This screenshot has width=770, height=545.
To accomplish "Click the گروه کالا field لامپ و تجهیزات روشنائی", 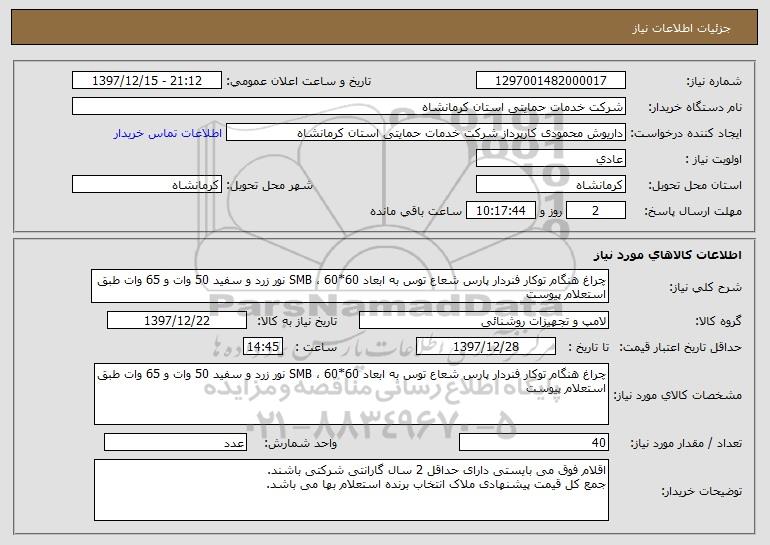I will click(x=484, y=321).
